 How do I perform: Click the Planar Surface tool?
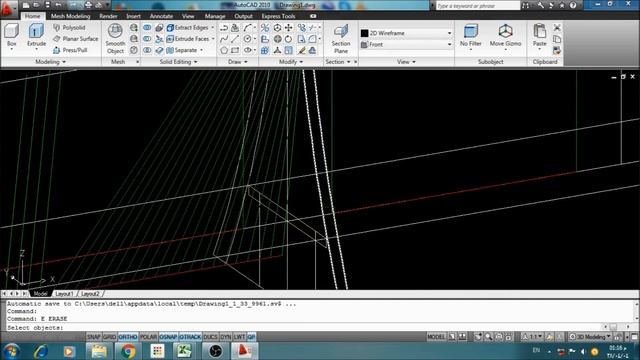click(76, 39)
